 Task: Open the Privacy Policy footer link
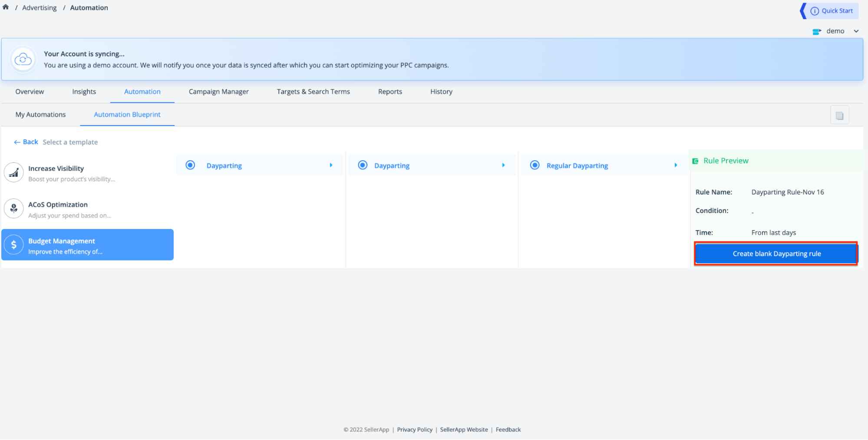(415, 430)
